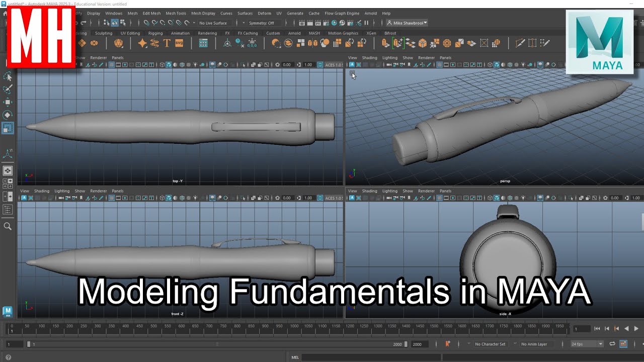This screenshot has height=362, width=644.
Task: Open the 24 fps frame rate dropdown
Action: (x=587, y=344)
